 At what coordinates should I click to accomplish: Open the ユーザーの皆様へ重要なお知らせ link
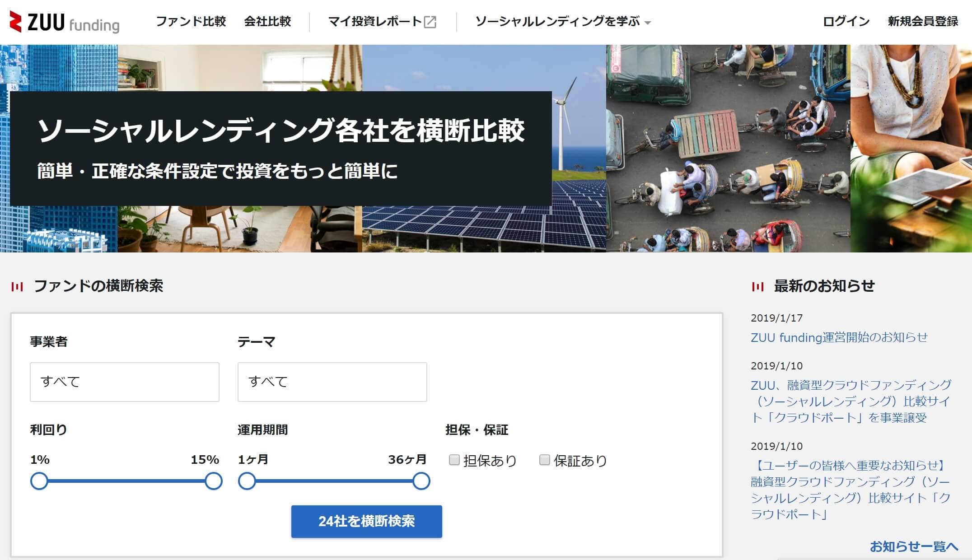[x=851, y=490]
